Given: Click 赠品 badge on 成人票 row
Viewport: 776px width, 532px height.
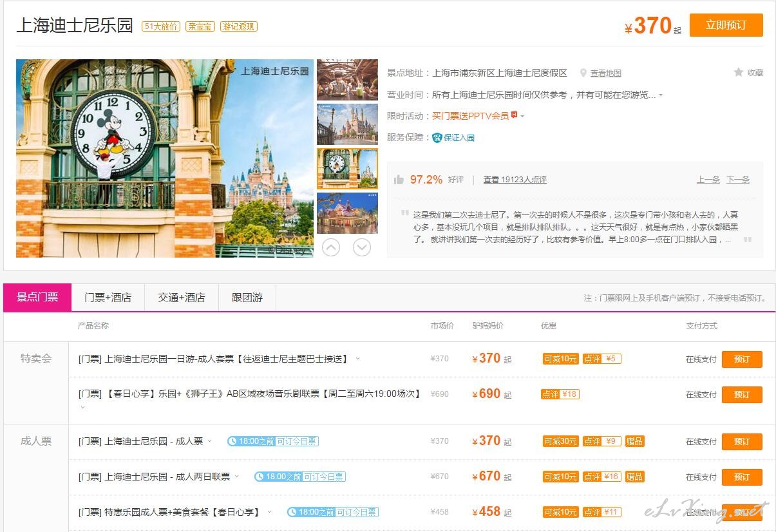Looking at the screenshot, I should [x=635, y=441].
